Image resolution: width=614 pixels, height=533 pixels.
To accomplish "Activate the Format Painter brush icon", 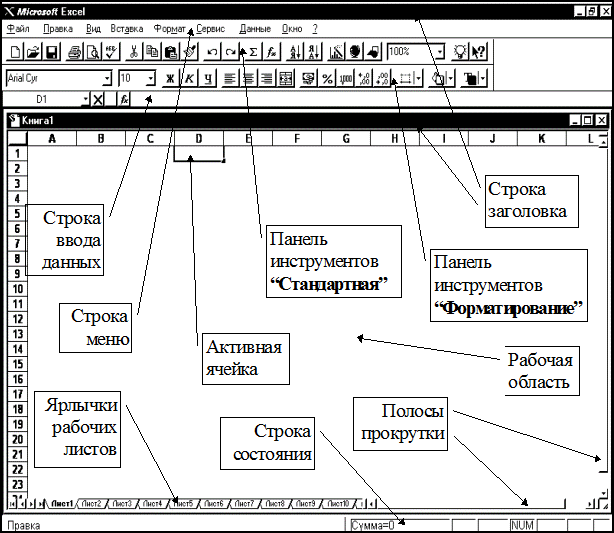I will tap(190, 52).
